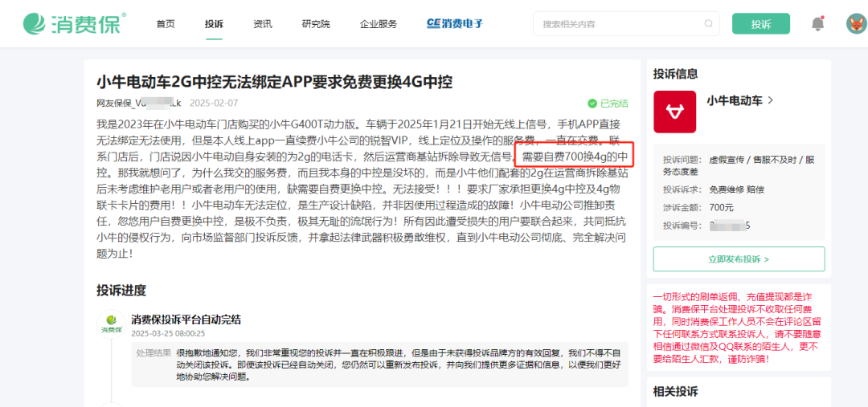Focus the 搜索相关内容 search box

click(x=626, y=24)
